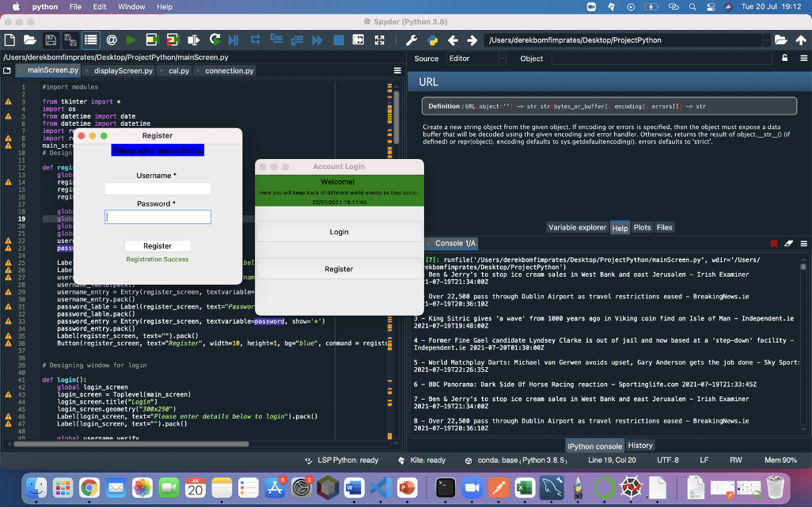The image size is (812, 508).
Task: Debug step return icon
Action: 297,40
